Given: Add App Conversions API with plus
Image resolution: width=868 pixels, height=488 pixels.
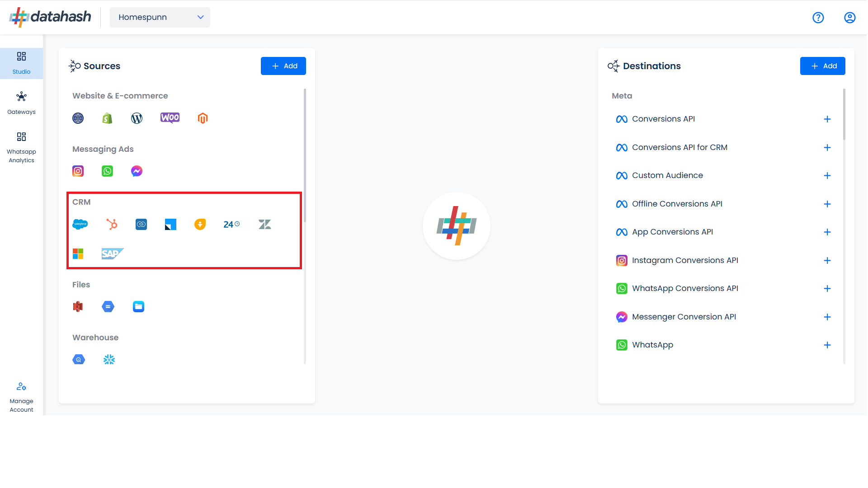Looking at the screenshot, I should coord(827,232).
